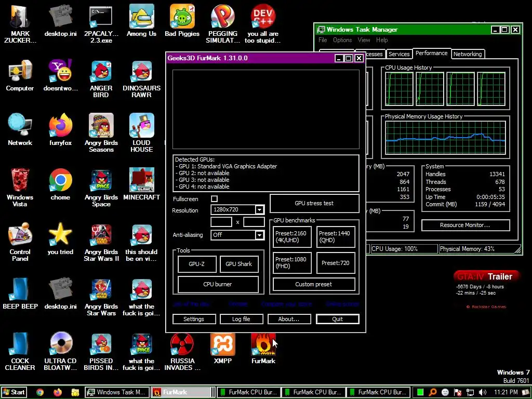The image size is (532, 399).
Task: Open the View menu in Task Manager
Action: [x=364, y=40]
